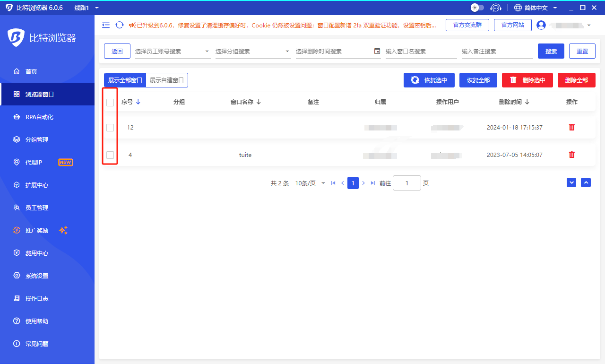The image size is (605, 364).
Task: Open the 官方交流群 button
Action: [467, 25]
